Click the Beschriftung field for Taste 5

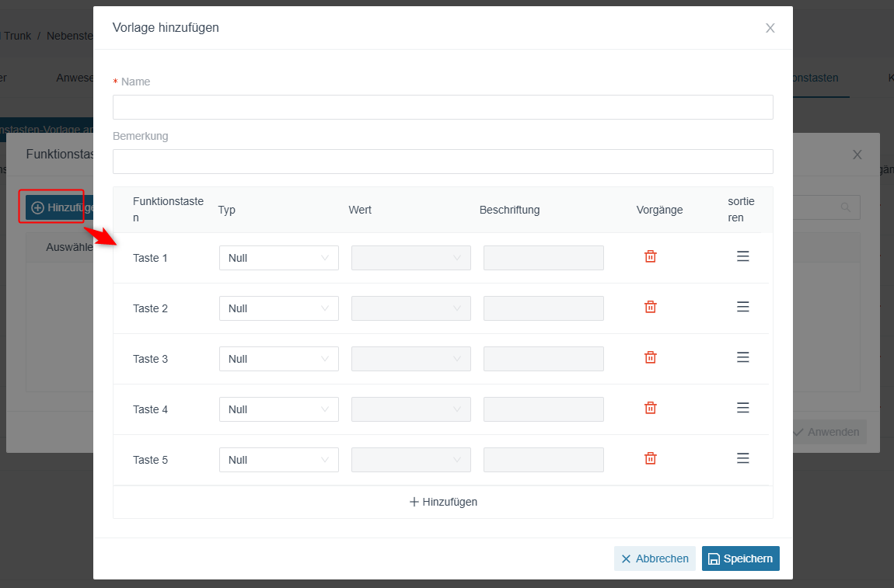point(543,460)
